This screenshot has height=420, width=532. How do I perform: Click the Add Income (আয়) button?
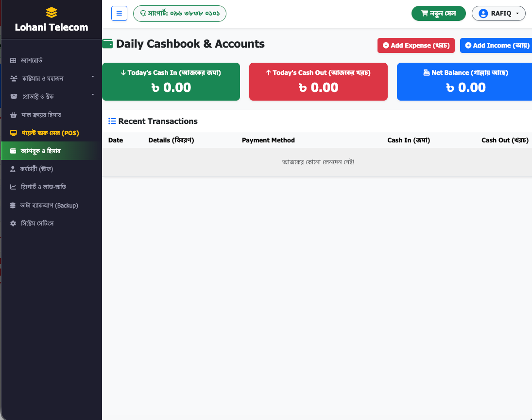(497, 45)
